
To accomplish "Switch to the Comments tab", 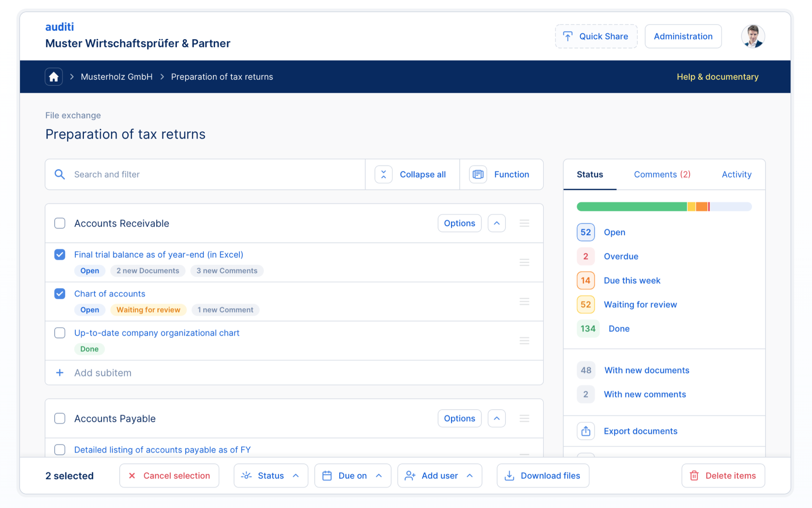I will [x=662, y=174].
